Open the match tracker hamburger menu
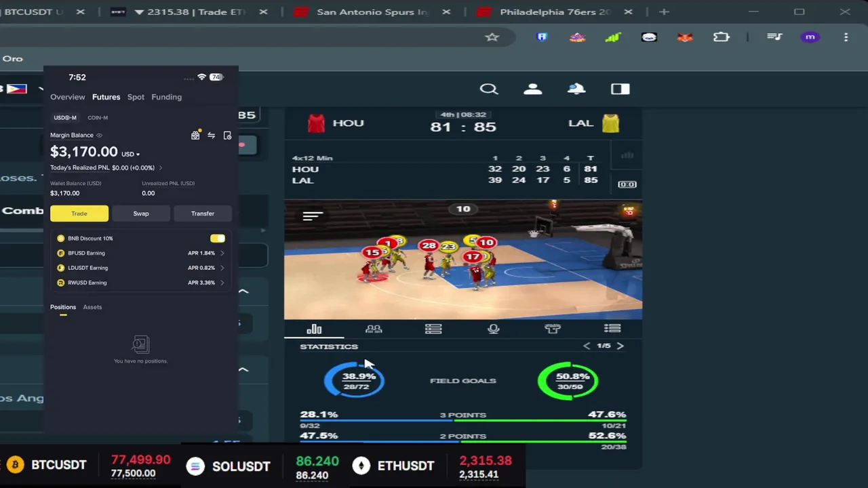Viewport: 868px width, 488px height. 313,216
